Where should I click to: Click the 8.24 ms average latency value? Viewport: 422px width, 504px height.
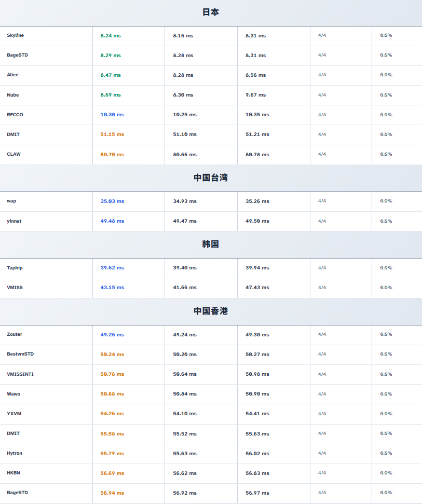[111, 36]
